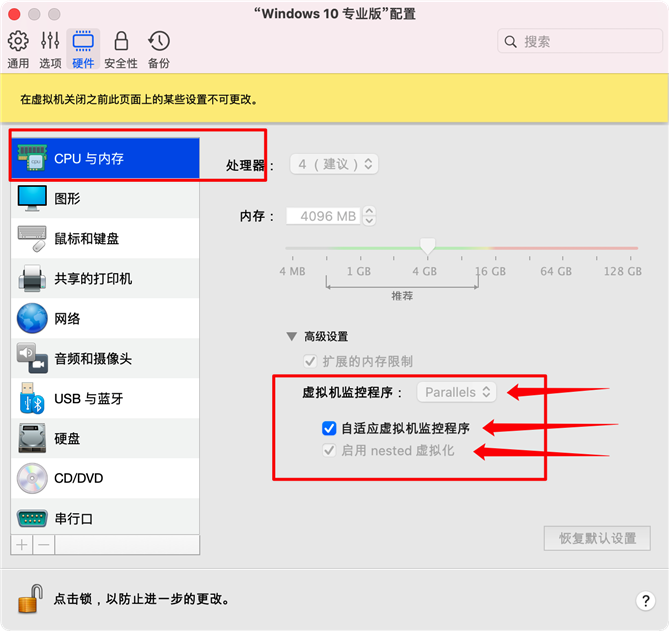Open the 选项 options sliders icon
Image resolution: width=669 pixels, height=631 pixels.
pos(50,41)
